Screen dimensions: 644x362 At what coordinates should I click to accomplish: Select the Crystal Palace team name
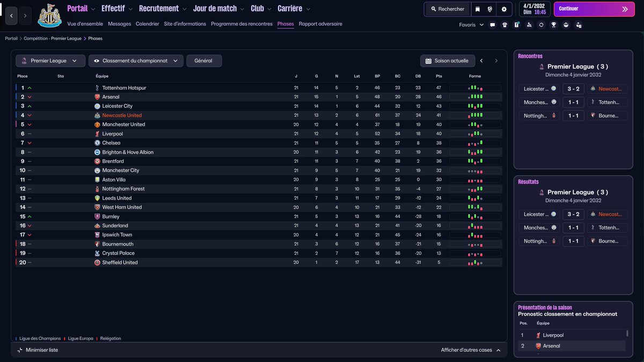119,253
